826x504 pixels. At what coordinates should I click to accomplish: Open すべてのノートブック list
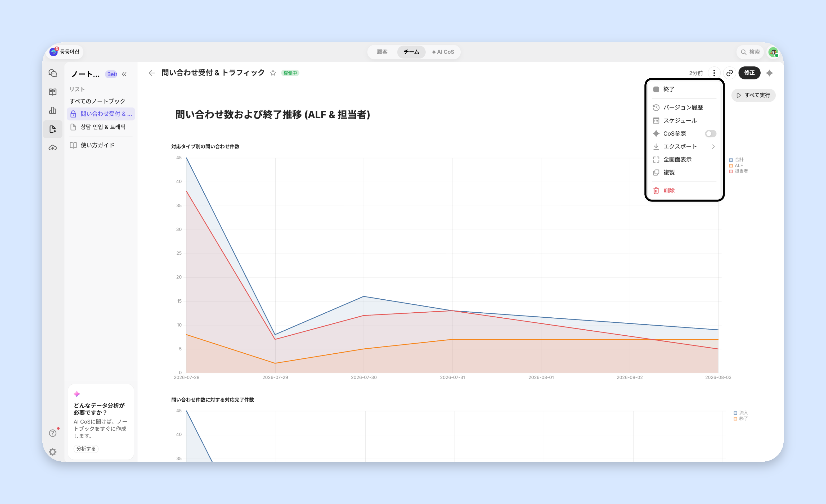coord(97,101)
